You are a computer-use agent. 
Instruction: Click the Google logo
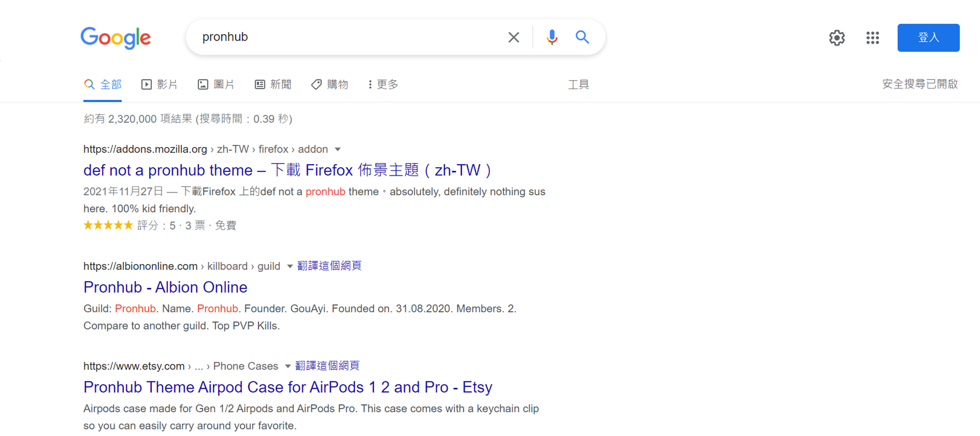tap(115, 38)
